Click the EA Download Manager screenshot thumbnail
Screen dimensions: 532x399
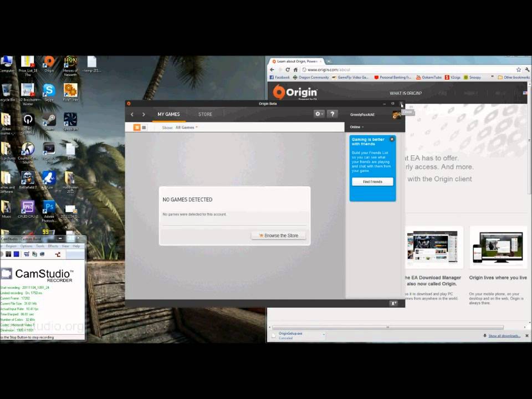tap(433, 248)
